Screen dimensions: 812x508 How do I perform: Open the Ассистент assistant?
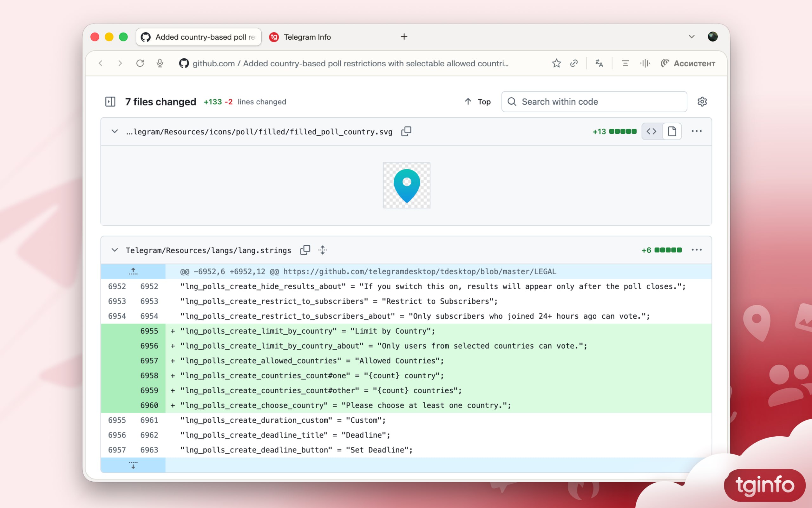click(x=688, y=63)
